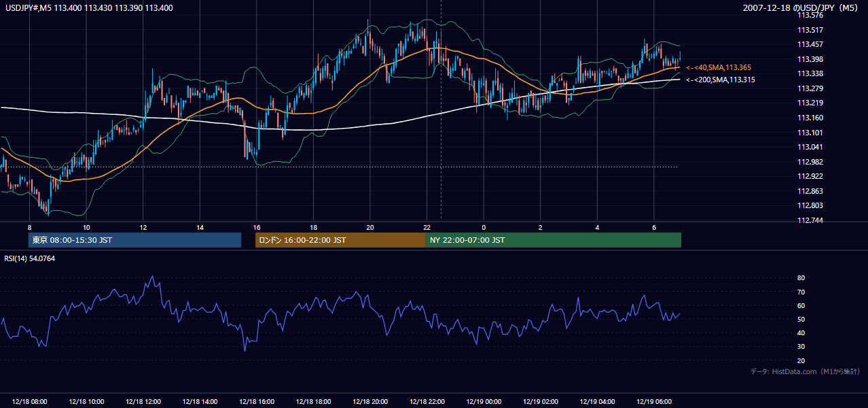Click the 12/19 00:00 date label
This screenshot has height=408, width=868.
[484, 402]
